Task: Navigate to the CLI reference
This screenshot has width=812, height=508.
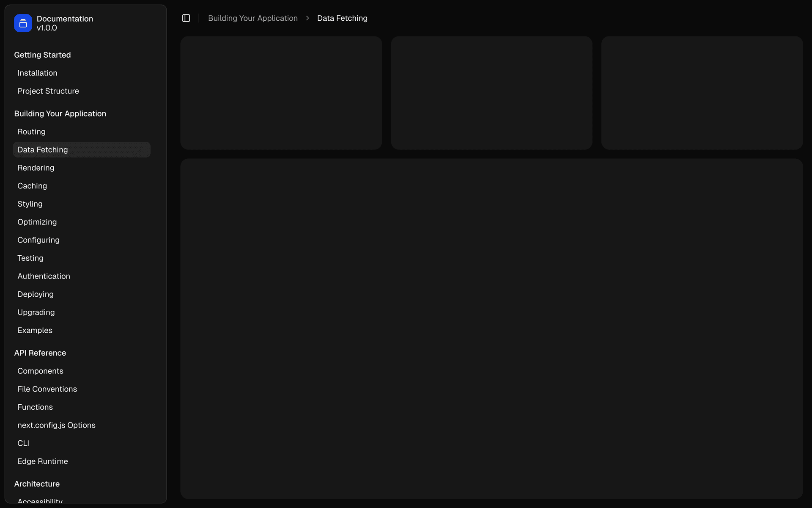Action: (23, 443)
